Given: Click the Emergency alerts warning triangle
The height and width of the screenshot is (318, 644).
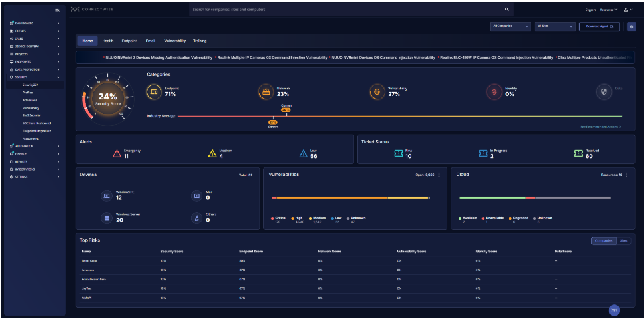Looking at the screenshot, I should click(117, 154).
